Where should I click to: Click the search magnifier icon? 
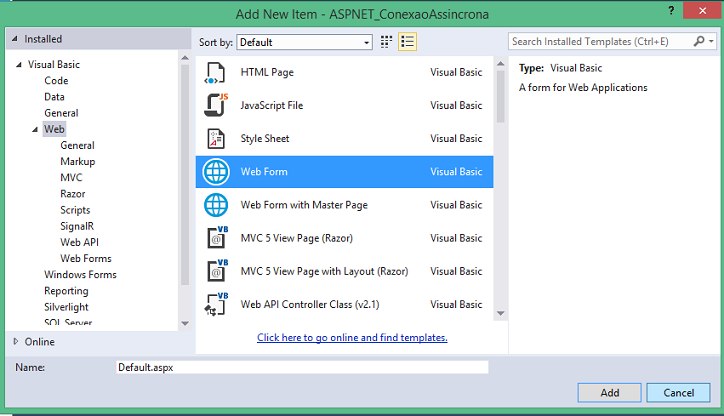pos(699,42)
